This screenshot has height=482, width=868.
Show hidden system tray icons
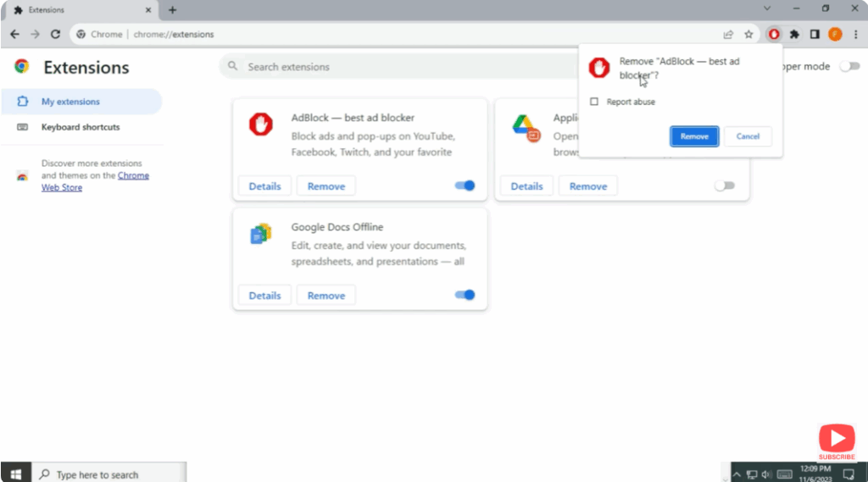pos(737,474)
